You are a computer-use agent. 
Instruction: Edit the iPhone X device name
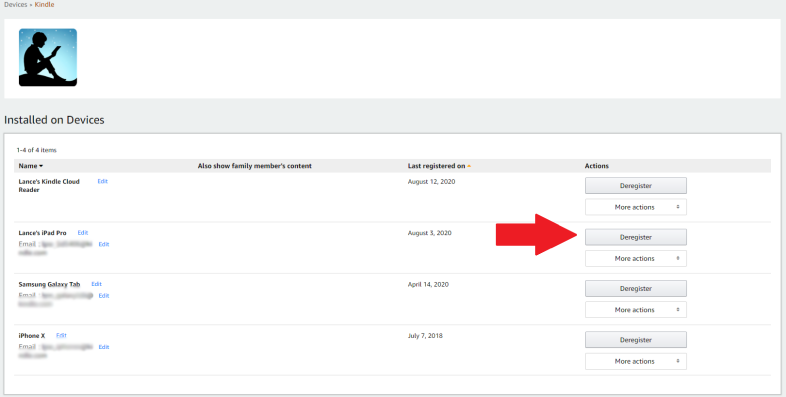click(x=61, y=335)
